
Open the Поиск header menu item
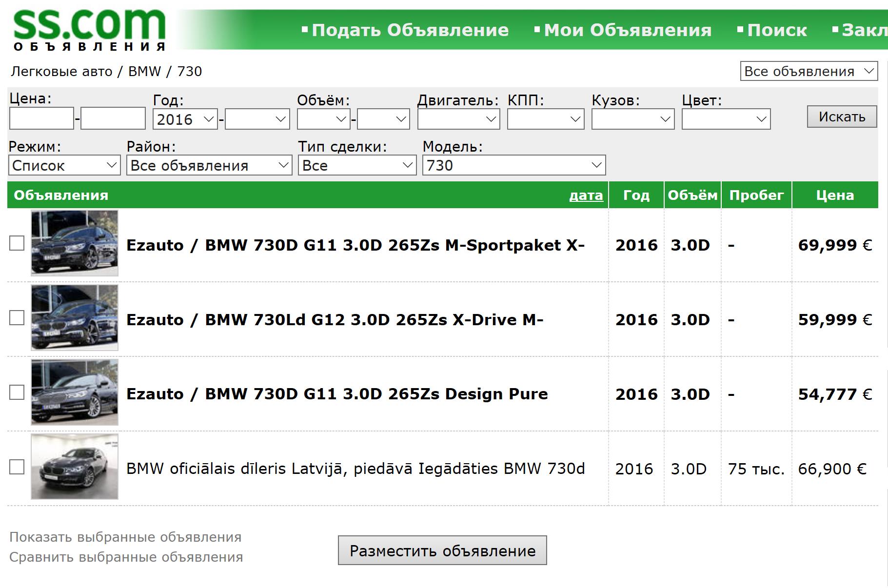coord(776,30)
